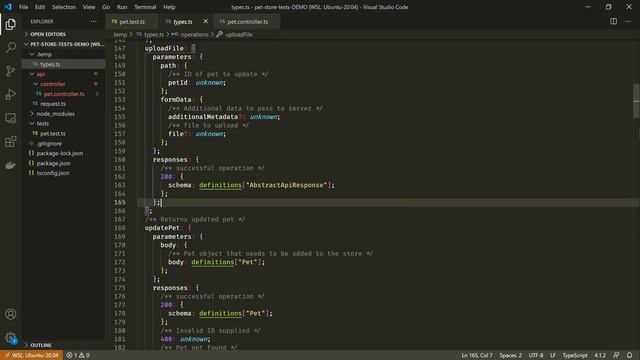Switch to the pet.controller.ts tab
This screenshot has width=640, height=360.
(x=247, y=22)
